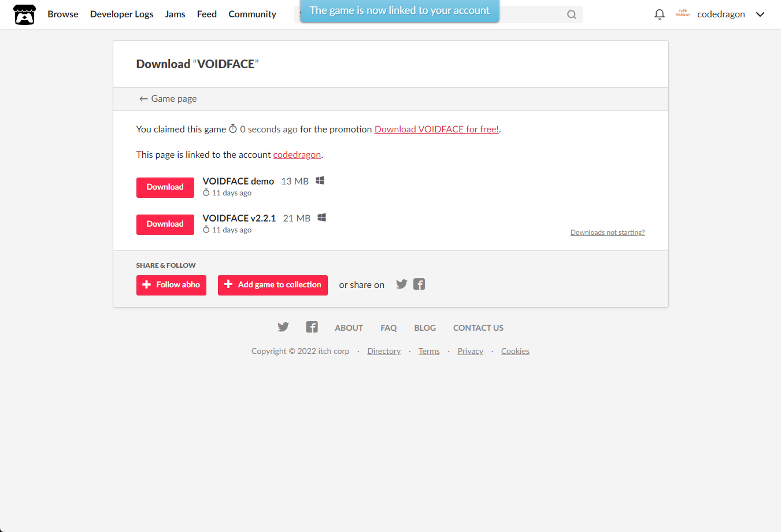Open the linked codedragon account link
The width and height of the screenshot is (781, 532).
point(297,155)
